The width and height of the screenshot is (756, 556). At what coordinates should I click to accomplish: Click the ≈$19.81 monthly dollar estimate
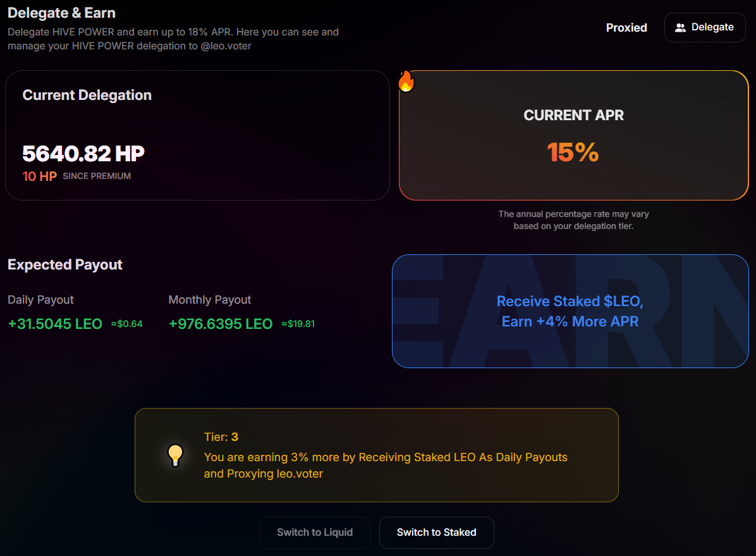click(298, 324)
